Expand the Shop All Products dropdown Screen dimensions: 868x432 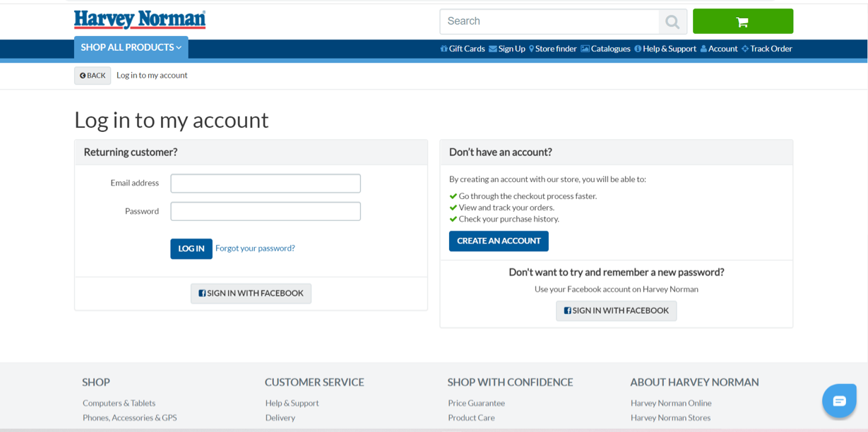[131, 47]
